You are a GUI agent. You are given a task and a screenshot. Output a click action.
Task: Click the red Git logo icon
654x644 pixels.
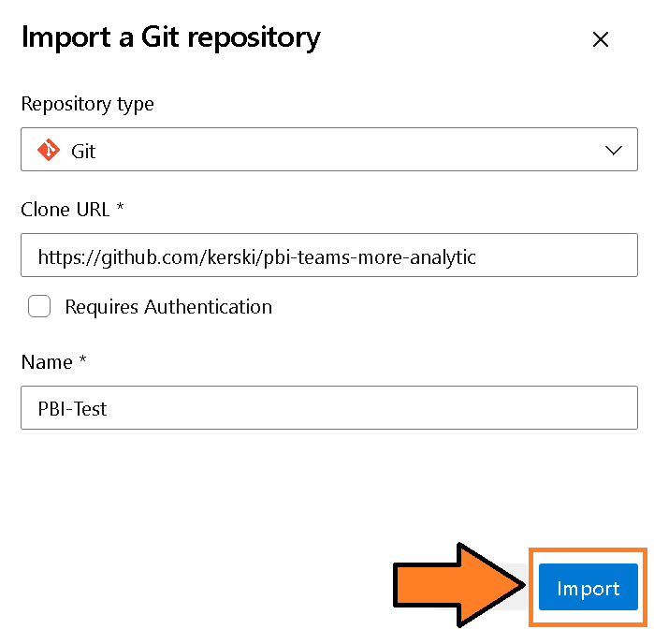(48, 150)
